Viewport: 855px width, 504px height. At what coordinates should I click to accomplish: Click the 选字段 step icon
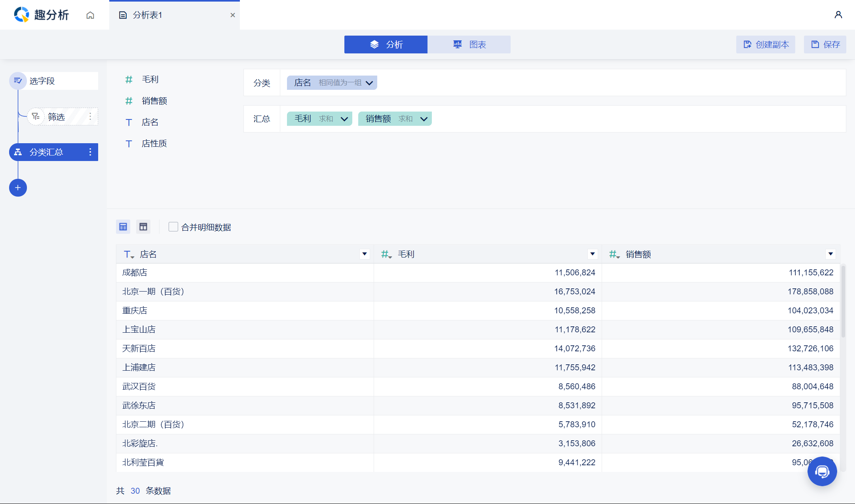(x=18, y=81)
